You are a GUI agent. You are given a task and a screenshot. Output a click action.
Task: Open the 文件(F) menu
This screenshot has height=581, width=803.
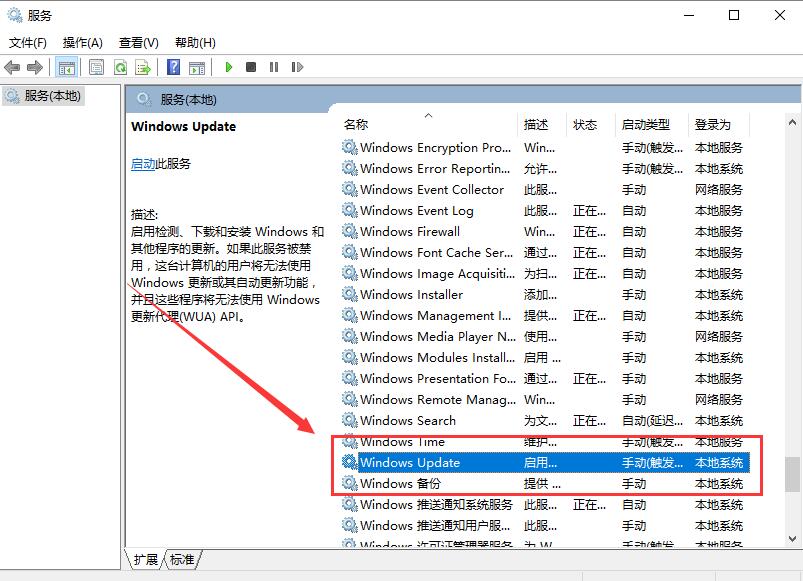[x=27, y=42]
